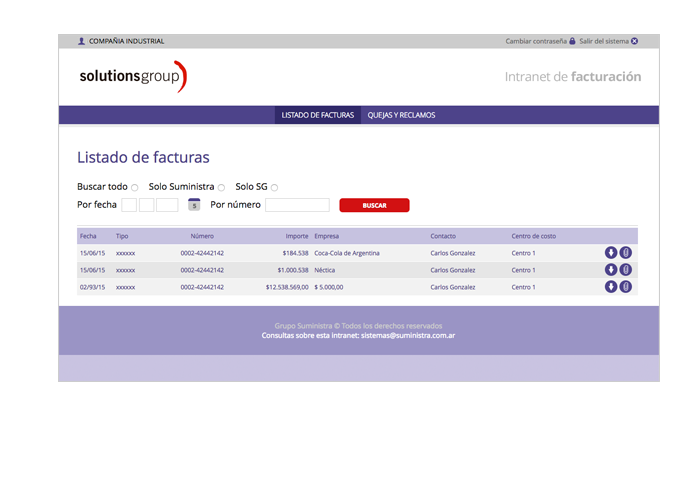
Task: Switch to Quejas y Reclamos tab
Action: pyautogui.click(x=401, y=115)
